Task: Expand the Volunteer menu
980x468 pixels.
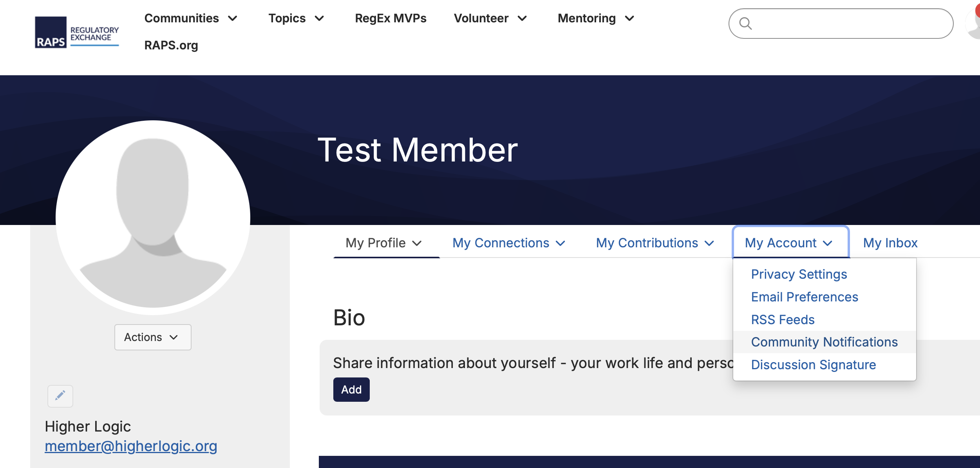Action: point(490,18)
